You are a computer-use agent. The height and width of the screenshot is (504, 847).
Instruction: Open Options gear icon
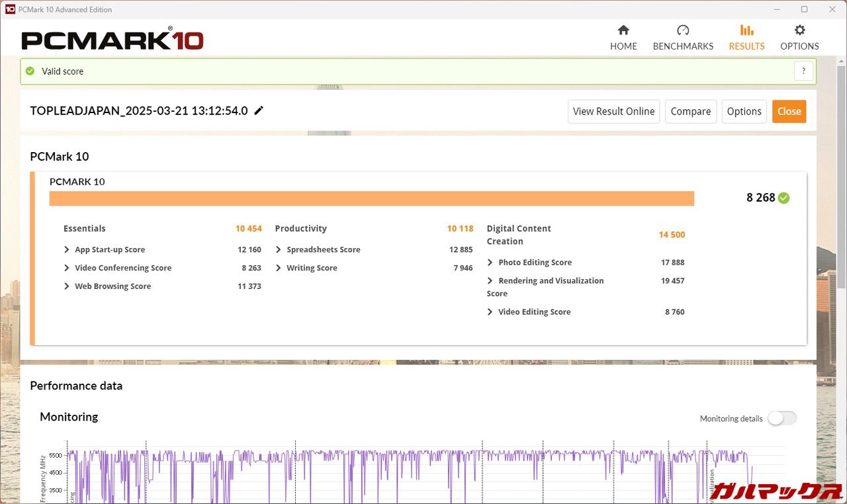pos(799,30)
